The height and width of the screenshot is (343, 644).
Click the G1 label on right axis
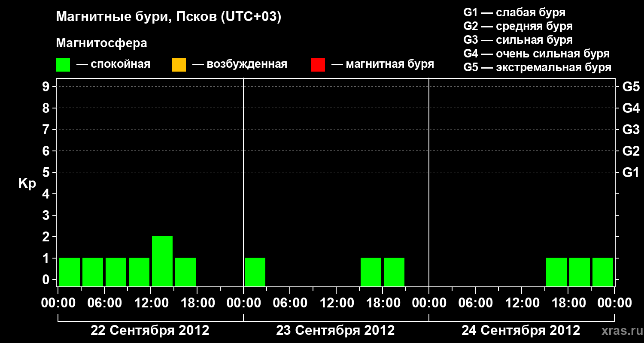[631, 172]
